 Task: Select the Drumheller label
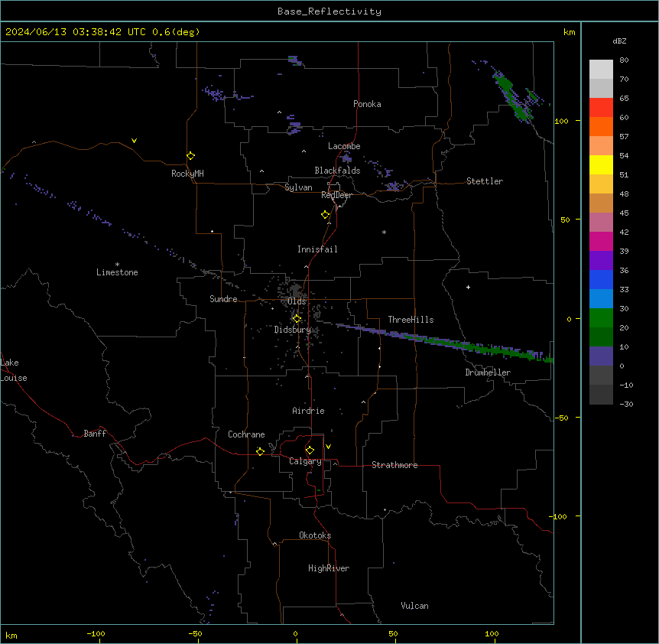pyautogui.click(x=488, y=372)
